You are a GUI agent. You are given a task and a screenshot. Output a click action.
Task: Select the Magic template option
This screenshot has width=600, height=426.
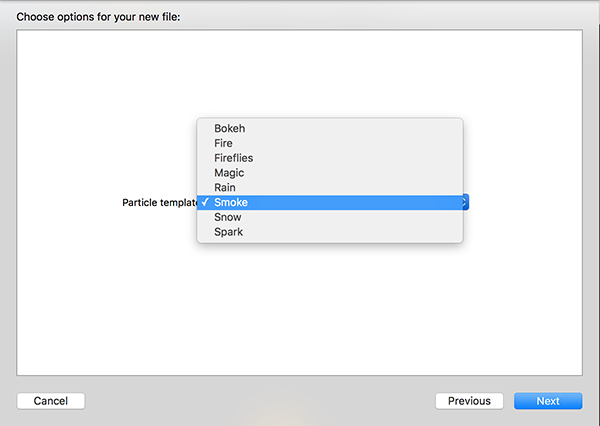click(330, 173)
